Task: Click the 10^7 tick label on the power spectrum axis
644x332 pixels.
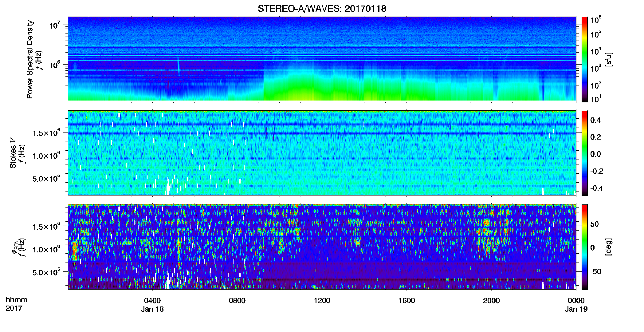Action: [x=55, y=25]
